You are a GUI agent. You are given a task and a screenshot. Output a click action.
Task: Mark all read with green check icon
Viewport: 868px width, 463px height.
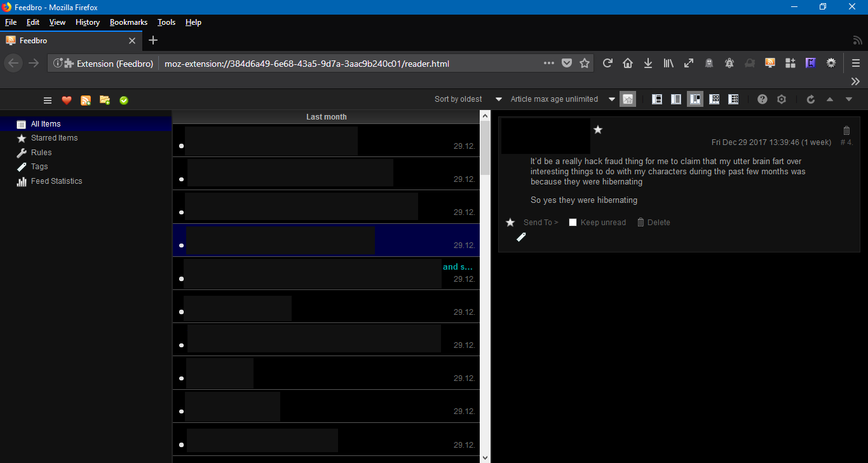(x=124, y=100)
